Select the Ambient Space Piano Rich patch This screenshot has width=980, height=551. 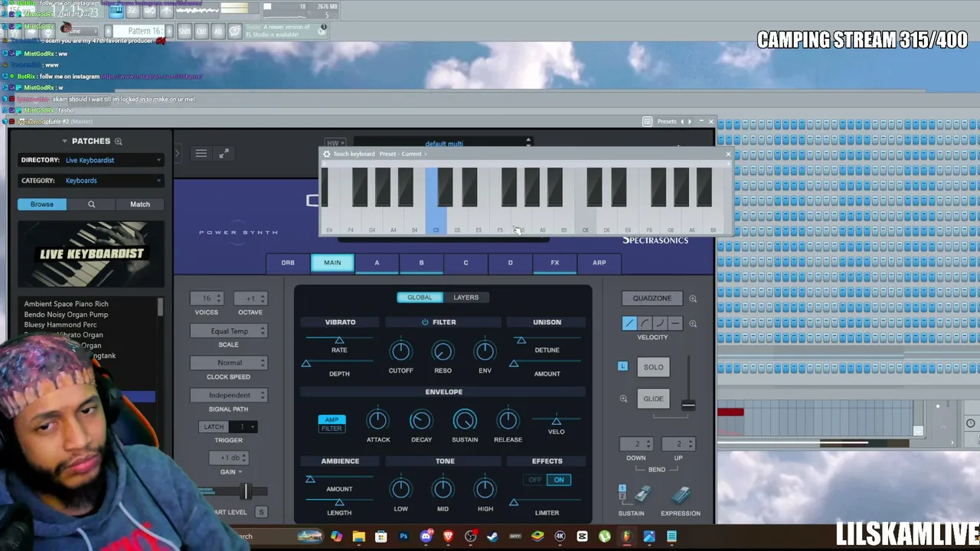click(67, 304)
